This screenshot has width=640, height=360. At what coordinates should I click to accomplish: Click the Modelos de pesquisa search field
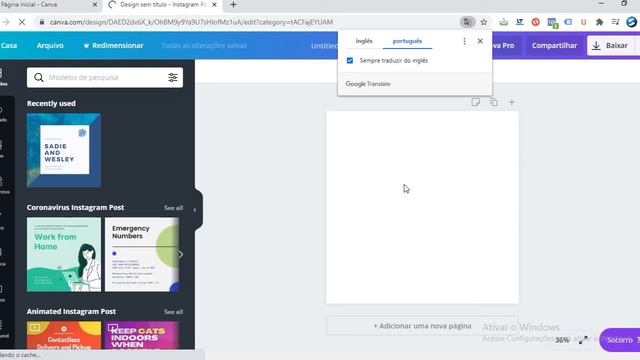tap(105, 77)
